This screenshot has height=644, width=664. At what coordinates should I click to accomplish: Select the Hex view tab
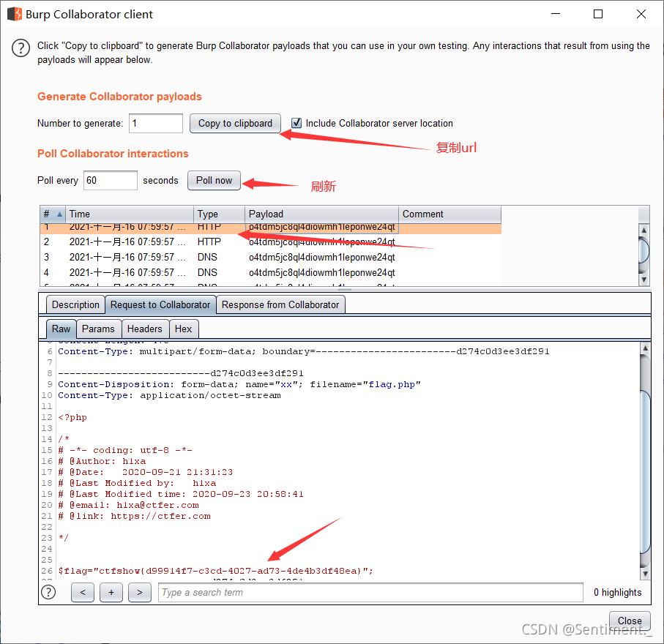183,329
